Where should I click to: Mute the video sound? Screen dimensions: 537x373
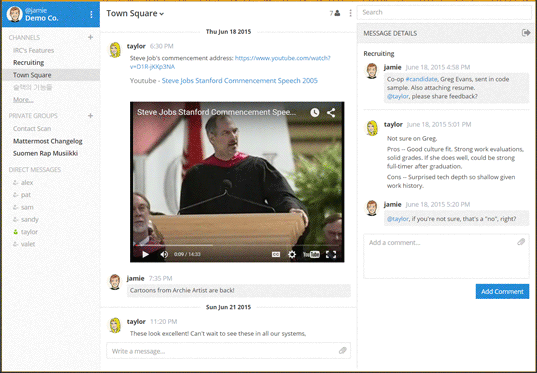click(x=164, y=254)
